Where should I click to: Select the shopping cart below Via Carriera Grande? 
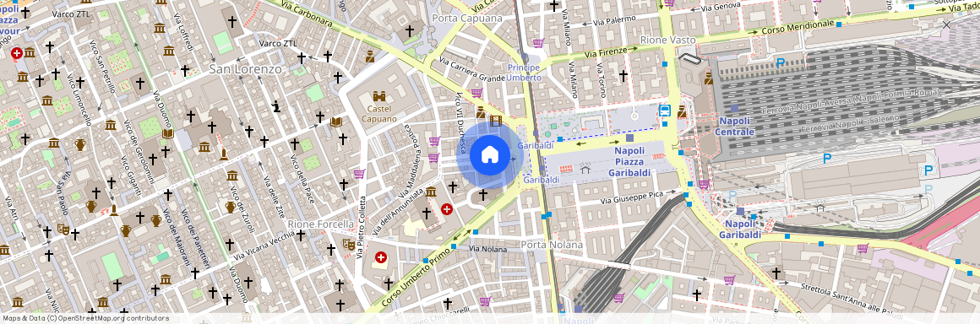tap(476, 93)
